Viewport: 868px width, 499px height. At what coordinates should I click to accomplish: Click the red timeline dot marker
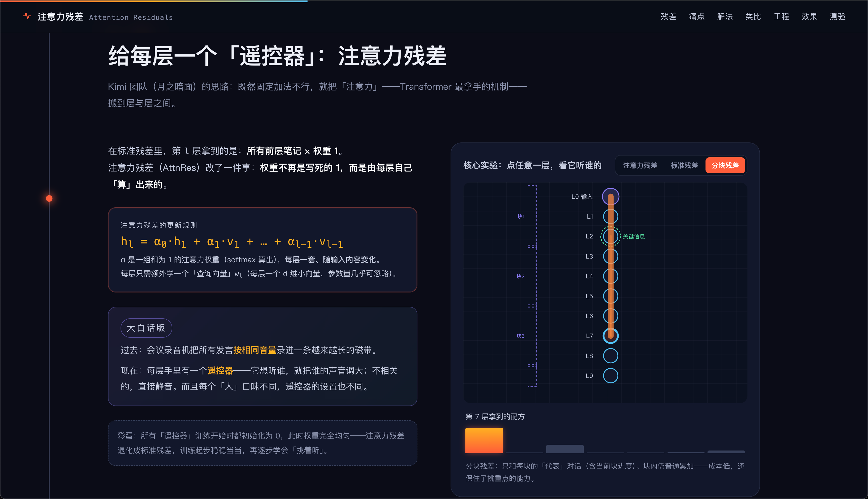(x=49, y=198)
